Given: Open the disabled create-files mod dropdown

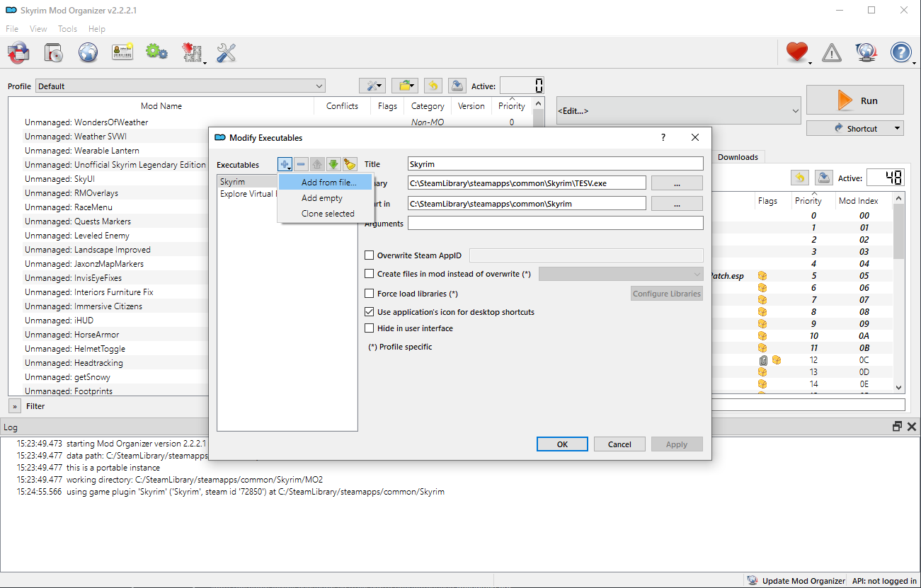Looking at the screenshot, I should pyautogui.click(x=621, y=274).
